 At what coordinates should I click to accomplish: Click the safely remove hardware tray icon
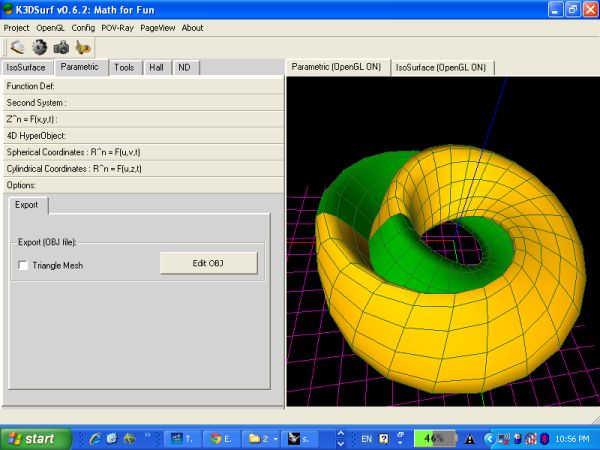(x=518, y=439)
